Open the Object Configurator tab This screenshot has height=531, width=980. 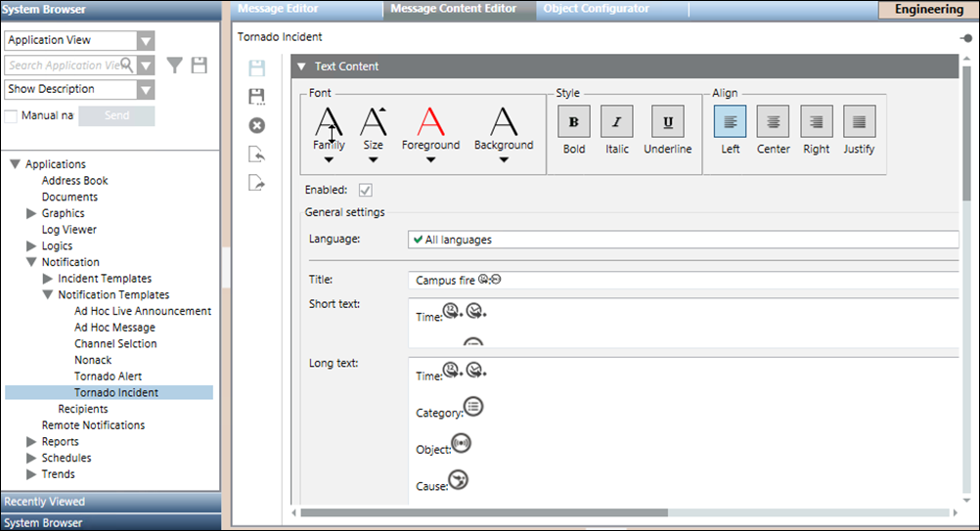point(596,9)
